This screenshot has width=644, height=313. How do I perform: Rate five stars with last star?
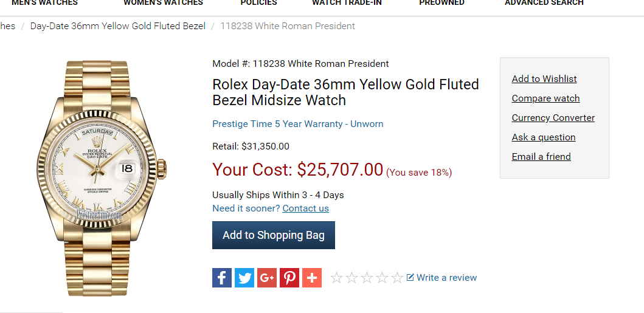(396, 278)
